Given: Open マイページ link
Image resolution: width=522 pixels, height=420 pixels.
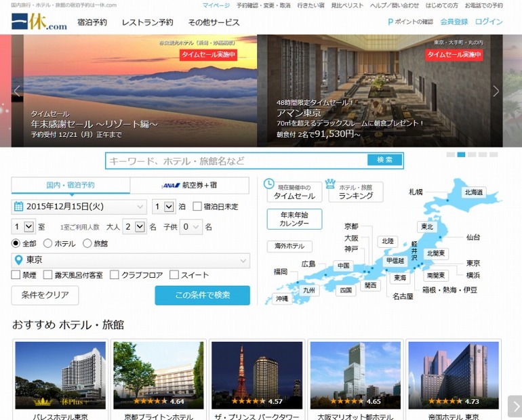Looking at the screenshot, I should click(216, 5).
